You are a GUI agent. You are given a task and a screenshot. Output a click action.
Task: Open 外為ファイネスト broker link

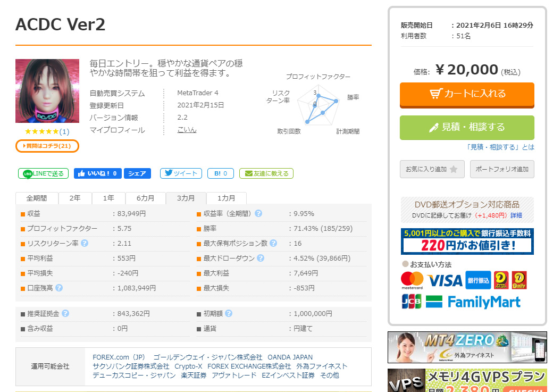coord(322,366)
